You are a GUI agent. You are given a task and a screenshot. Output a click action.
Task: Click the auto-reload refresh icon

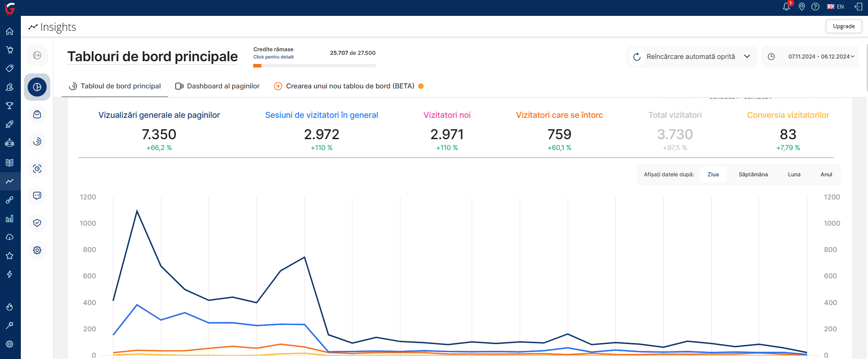coord(637,57)
